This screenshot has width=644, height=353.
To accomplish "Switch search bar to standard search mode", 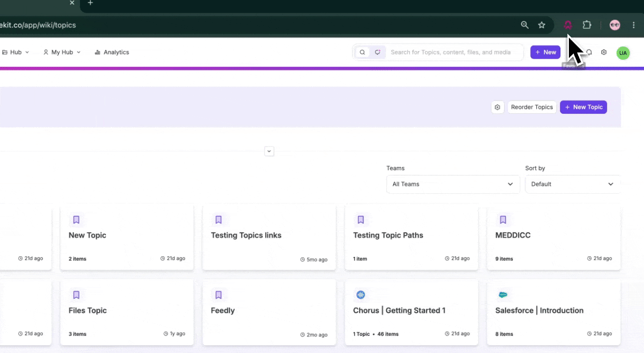I will point(362,52).
